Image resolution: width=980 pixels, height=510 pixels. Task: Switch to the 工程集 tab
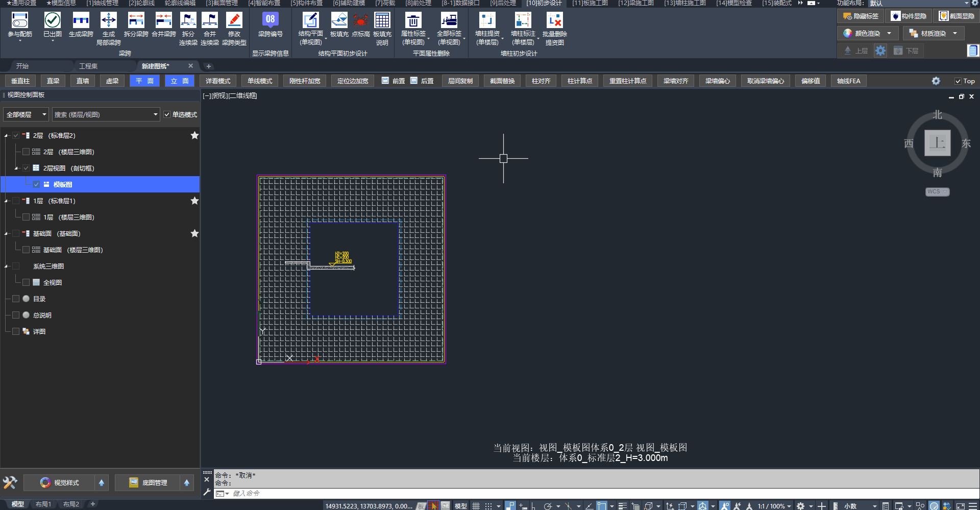[88, 66]
